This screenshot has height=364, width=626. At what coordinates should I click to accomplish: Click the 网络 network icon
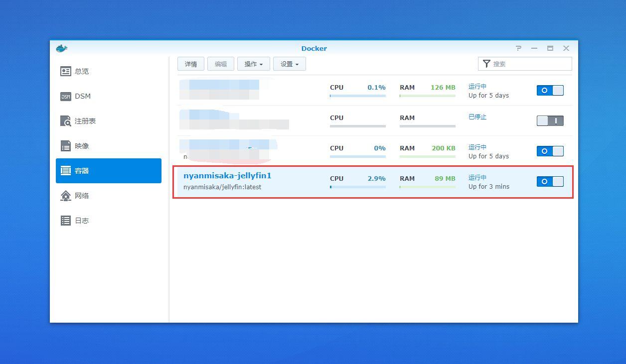pos(66,196)
